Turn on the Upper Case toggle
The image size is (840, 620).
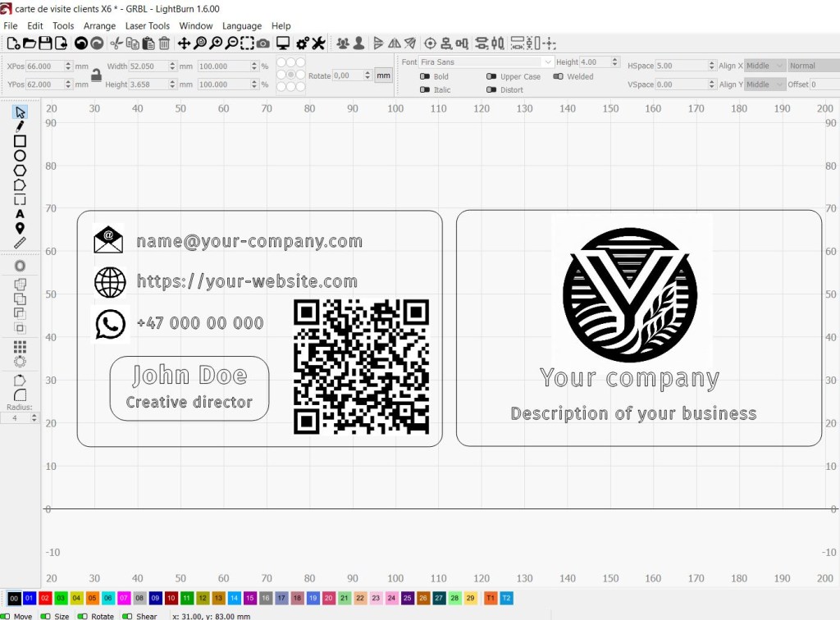pos(492,77)
